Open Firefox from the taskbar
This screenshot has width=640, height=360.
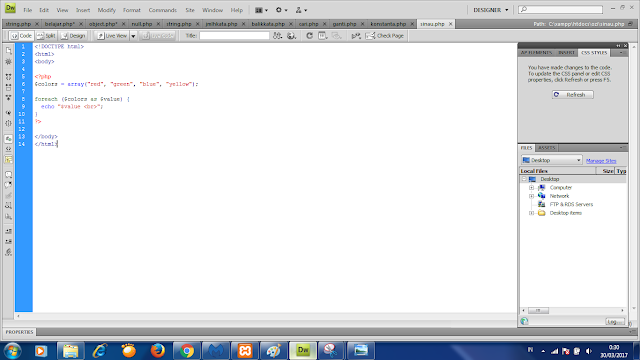tap(158, 351)
